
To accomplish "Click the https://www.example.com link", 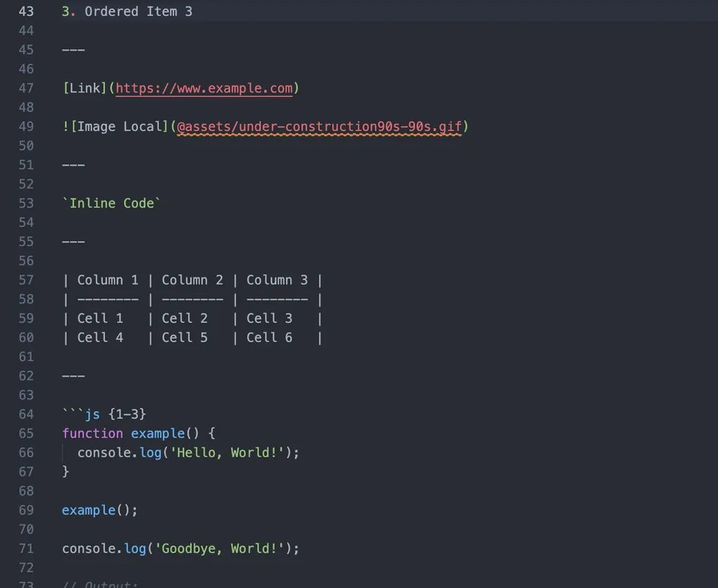I will point(204,88).
